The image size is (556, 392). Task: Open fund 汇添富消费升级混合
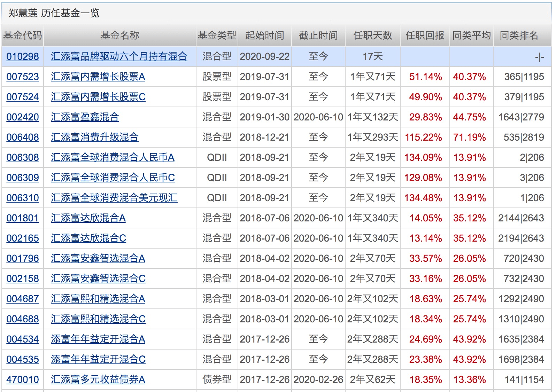[x=95, y=137]
